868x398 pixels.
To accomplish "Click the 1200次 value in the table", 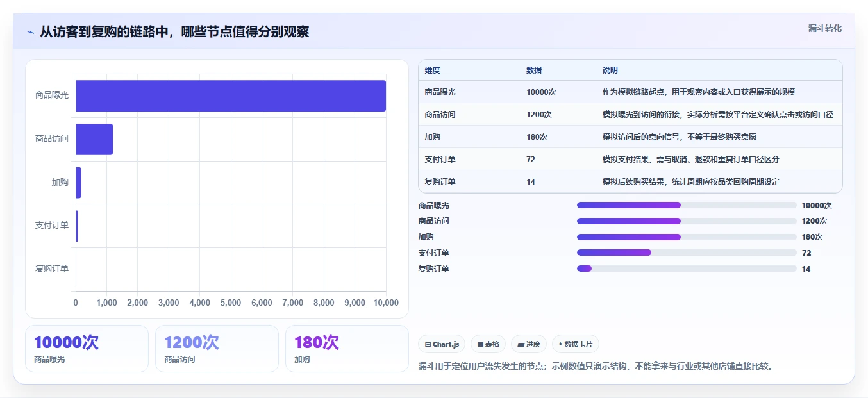I will tap(539, 115).
